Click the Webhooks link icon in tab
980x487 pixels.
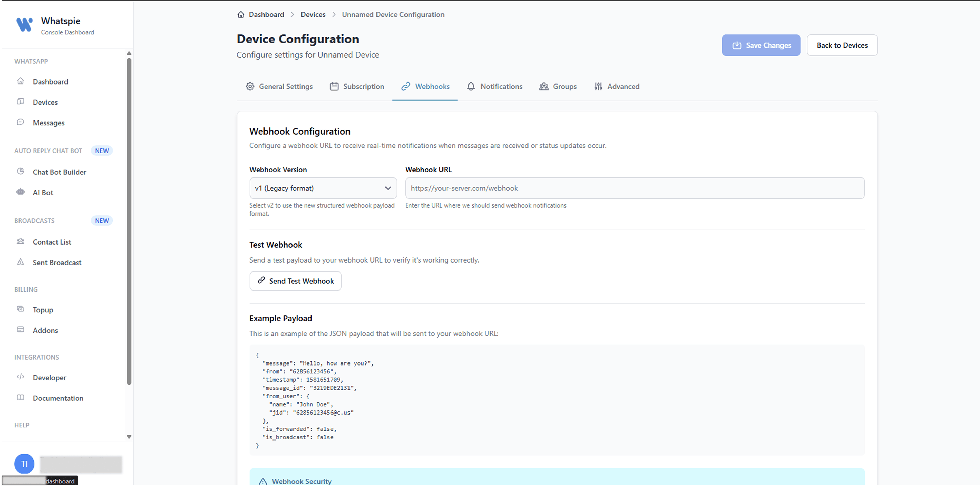(x=406, y=86)
